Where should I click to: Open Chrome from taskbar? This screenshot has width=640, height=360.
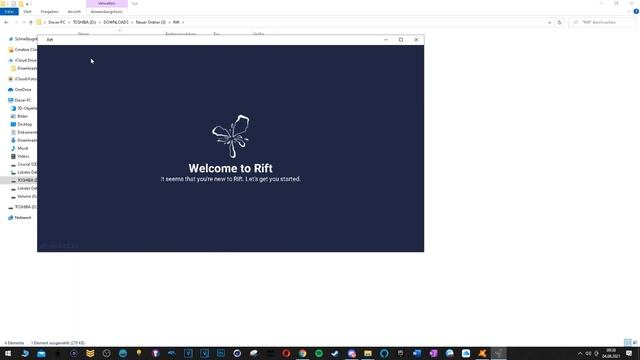(302, 353)
